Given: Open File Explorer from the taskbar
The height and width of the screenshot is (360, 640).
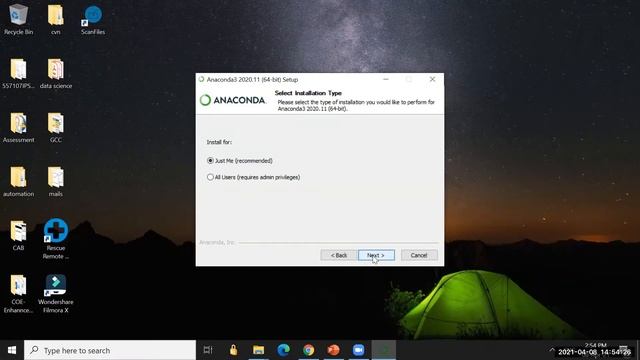Looking at the screenshot, I should click(x=258, y=350).
